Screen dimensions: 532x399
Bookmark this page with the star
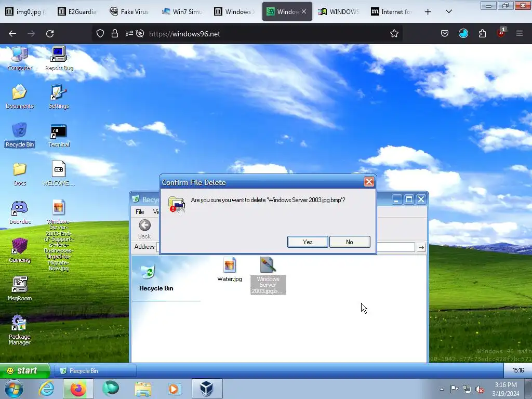click(394, 34)
